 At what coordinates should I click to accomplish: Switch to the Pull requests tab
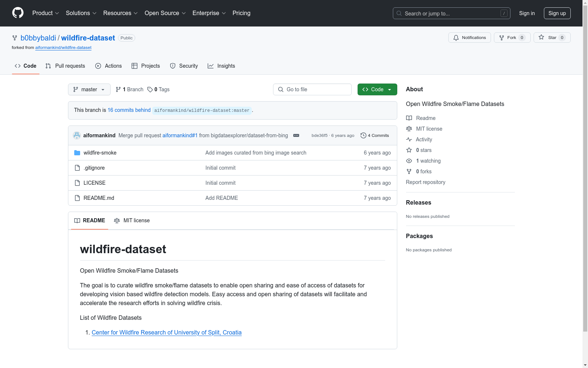(x=65, y=66)
